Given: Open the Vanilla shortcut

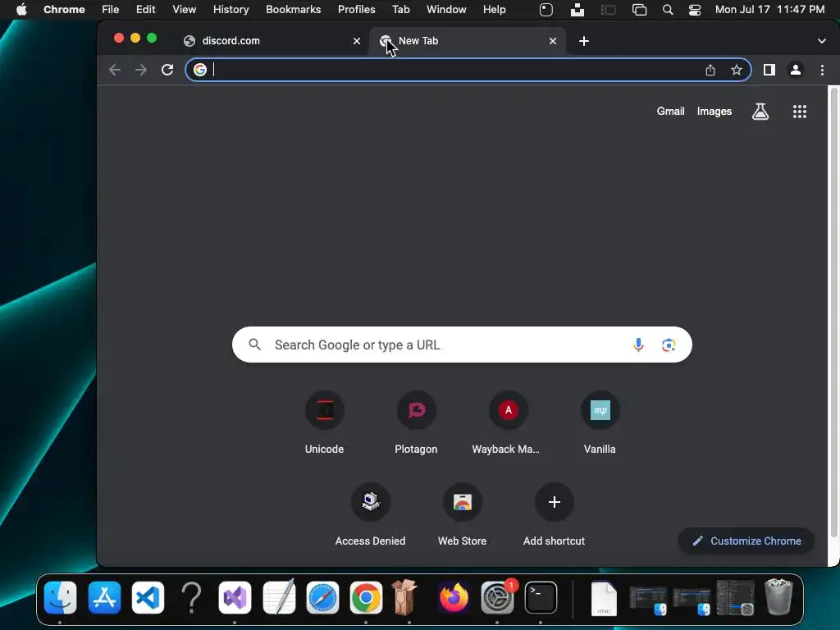Looking at the screenshot, I should (600, 423).
